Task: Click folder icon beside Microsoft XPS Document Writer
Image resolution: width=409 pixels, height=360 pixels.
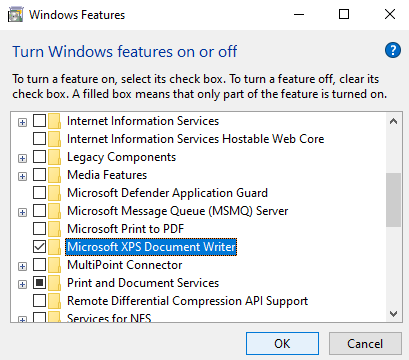Action: point(54,247)
